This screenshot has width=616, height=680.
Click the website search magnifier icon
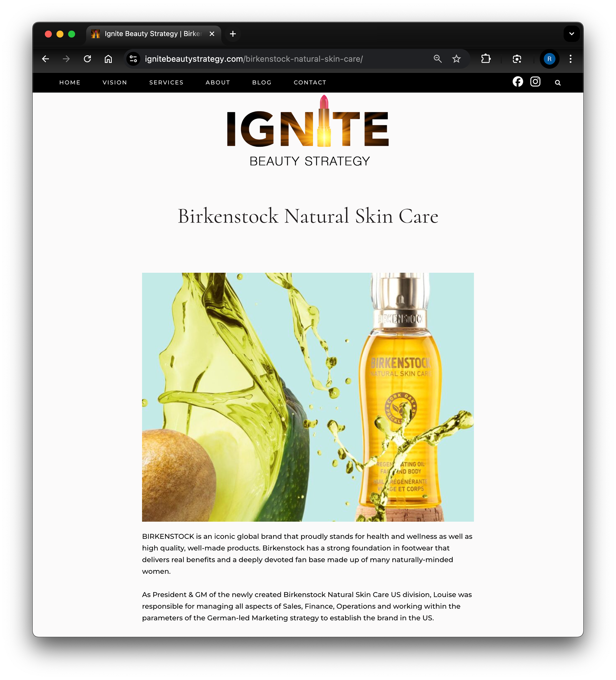(x=558, y=83)
